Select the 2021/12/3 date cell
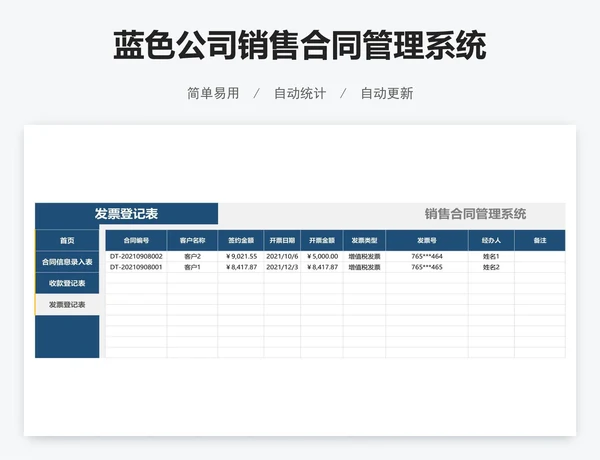Image resolution: width=600 pixels, height=460 pixels. tap(282, 267)
